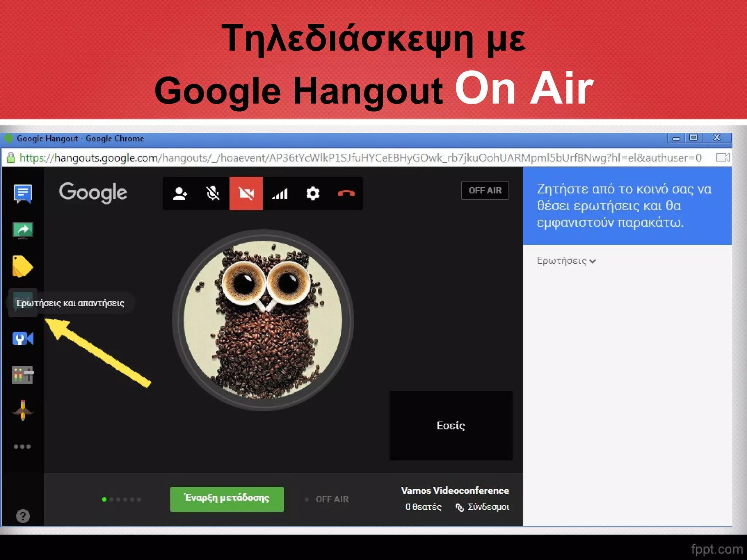This screenshot has height=560, width=747.
Task: Click the Google logo in the hangout
Action: (x=93, y=193)
